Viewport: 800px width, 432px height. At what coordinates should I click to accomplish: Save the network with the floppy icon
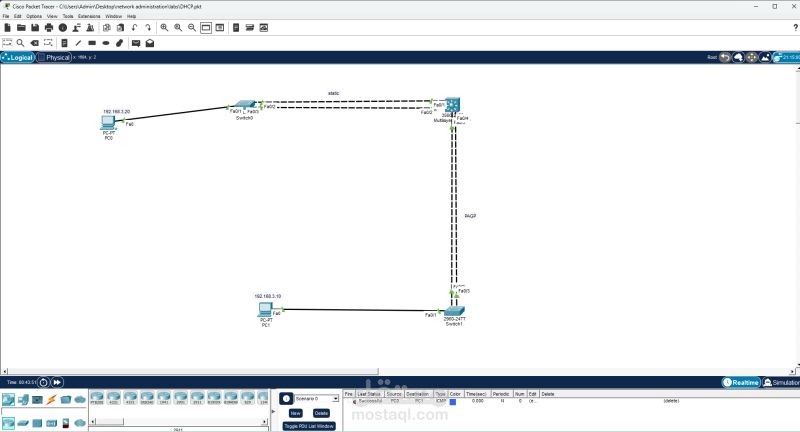[x=35, y=28]
